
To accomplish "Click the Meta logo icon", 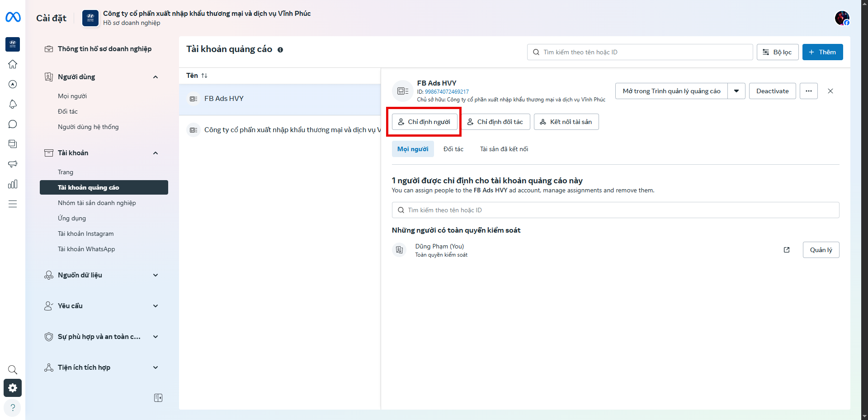I will click(13, 17).
